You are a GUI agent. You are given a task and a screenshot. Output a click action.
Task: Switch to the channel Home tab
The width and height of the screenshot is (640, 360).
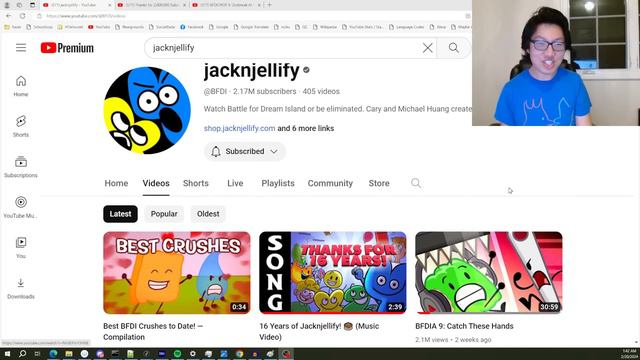pos(116,183)
